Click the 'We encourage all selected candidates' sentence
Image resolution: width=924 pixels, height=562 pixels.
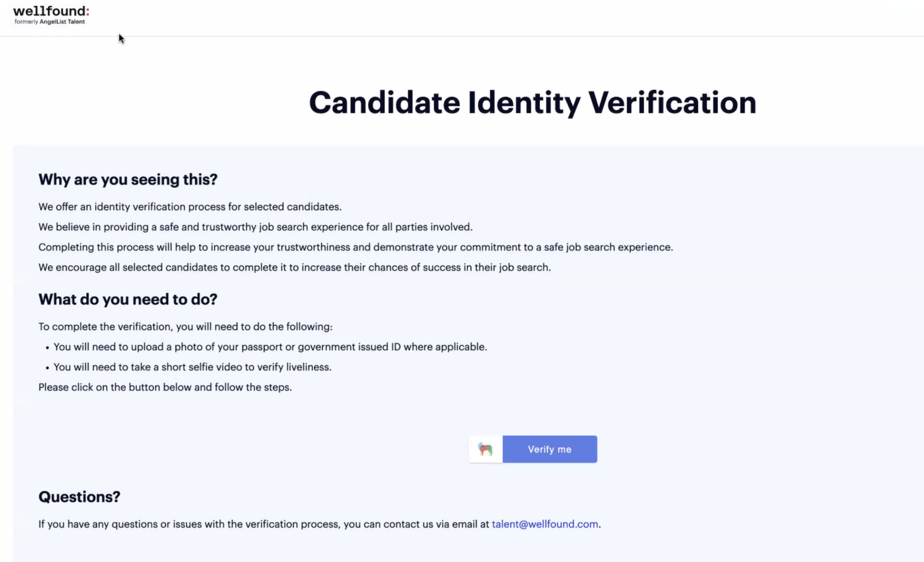point(294,267)
